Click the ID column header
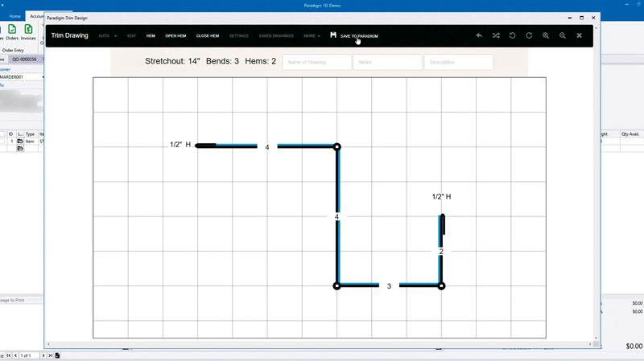 pos(10,134)
